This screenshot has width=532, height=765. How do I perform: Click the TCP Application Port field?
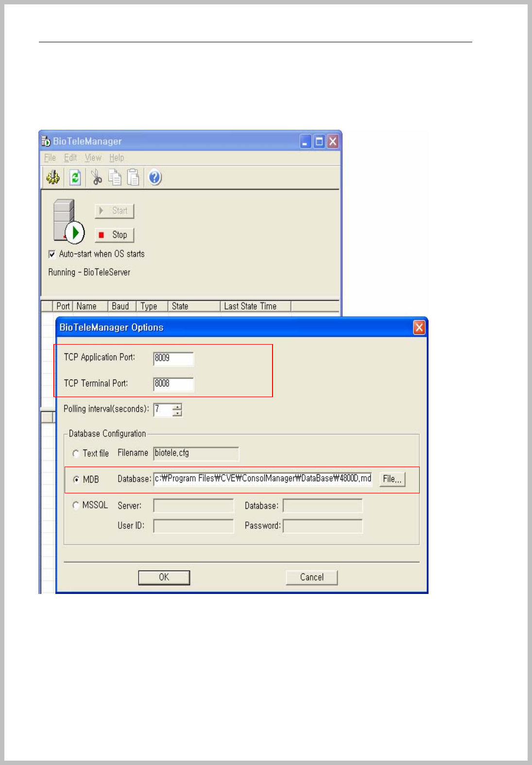[x=173, y=359]
